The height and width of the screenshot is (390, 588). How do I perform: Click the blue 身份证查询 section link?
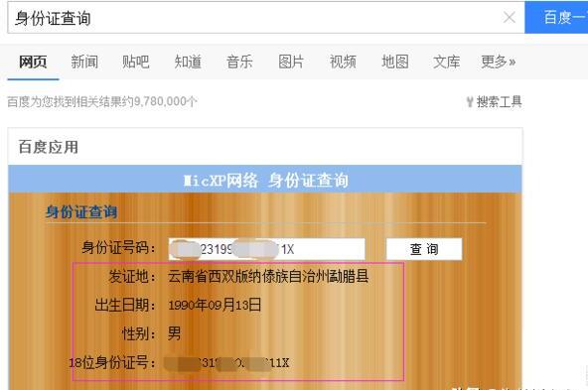click(81, 212)
